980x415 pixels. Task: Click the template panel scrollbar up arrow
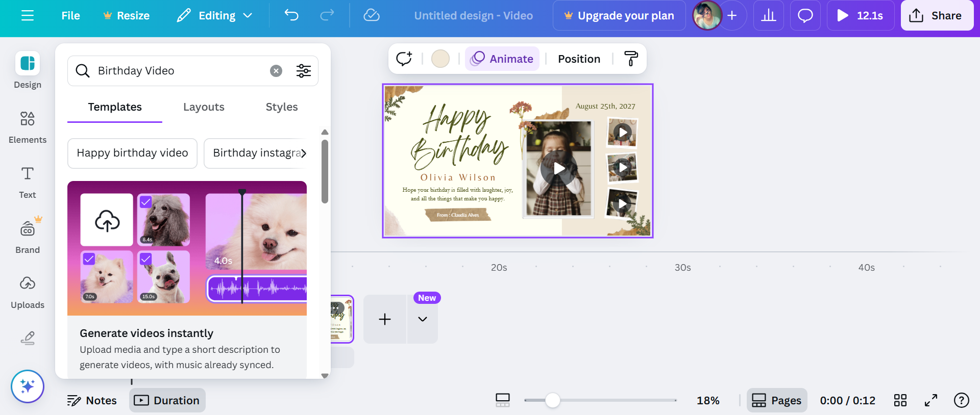(325, 132)
